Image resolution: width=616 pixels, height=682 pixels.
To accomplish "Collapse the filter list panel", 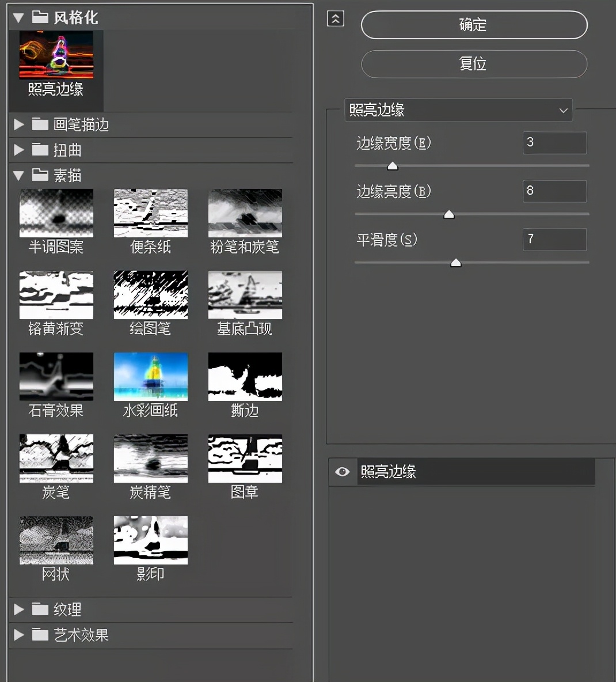I will (335, 18).
